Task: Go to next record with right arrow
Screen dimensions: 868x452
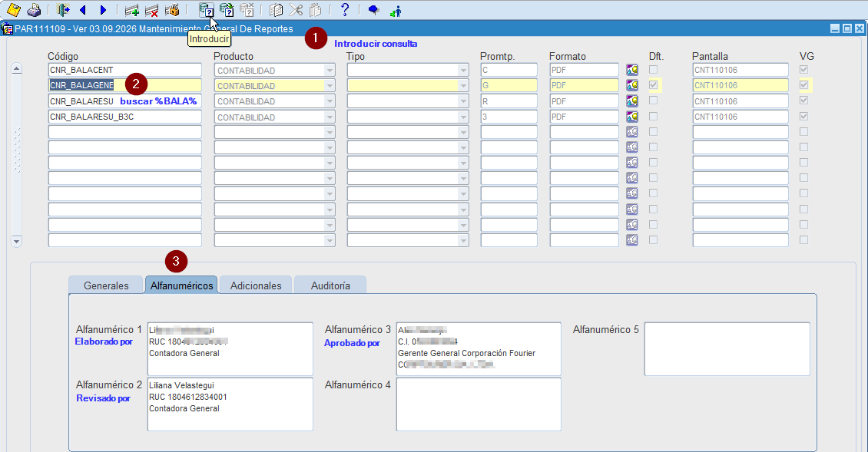Action: 103,10
